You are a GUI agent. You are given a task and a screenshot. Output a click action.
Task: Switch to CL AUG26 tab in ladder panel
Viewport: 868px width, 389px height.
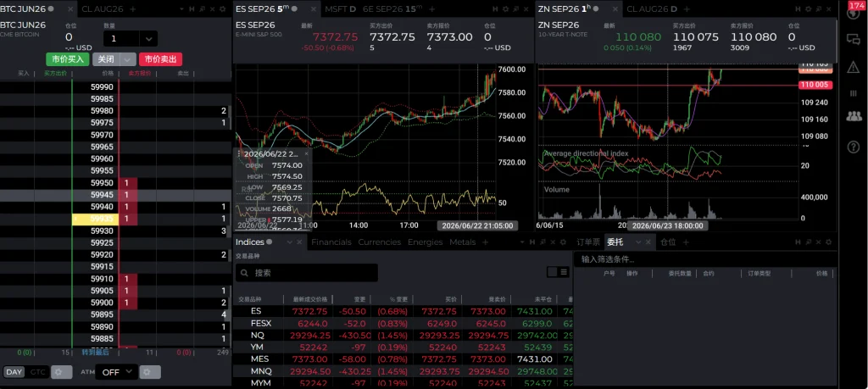pyautogui.click(x=103, y=8)
